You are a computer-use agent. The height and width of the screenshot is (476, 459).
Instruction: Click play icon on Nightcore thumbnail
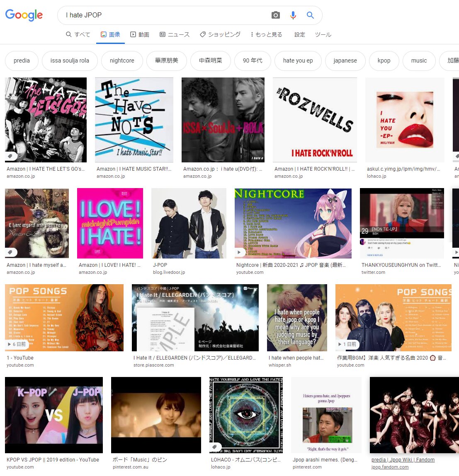point(239,252)
